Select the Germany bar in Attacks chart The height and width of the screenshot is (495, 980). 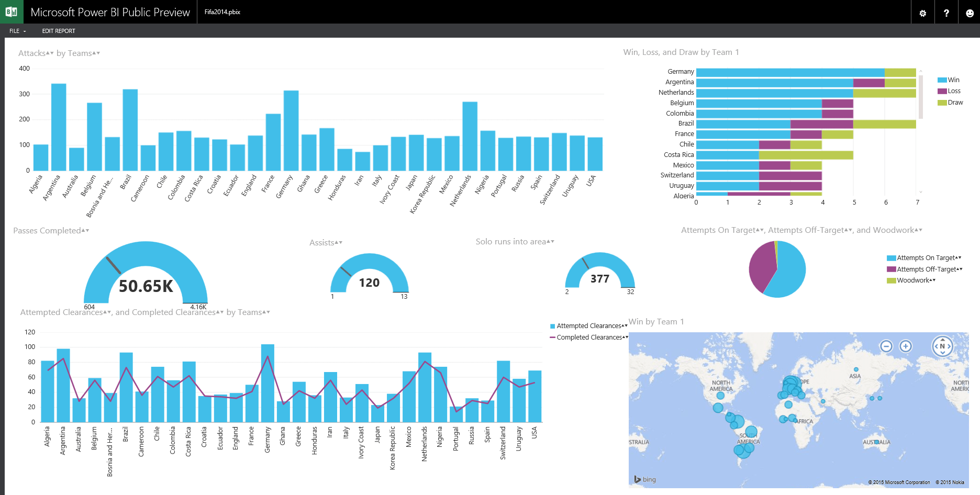291,130
